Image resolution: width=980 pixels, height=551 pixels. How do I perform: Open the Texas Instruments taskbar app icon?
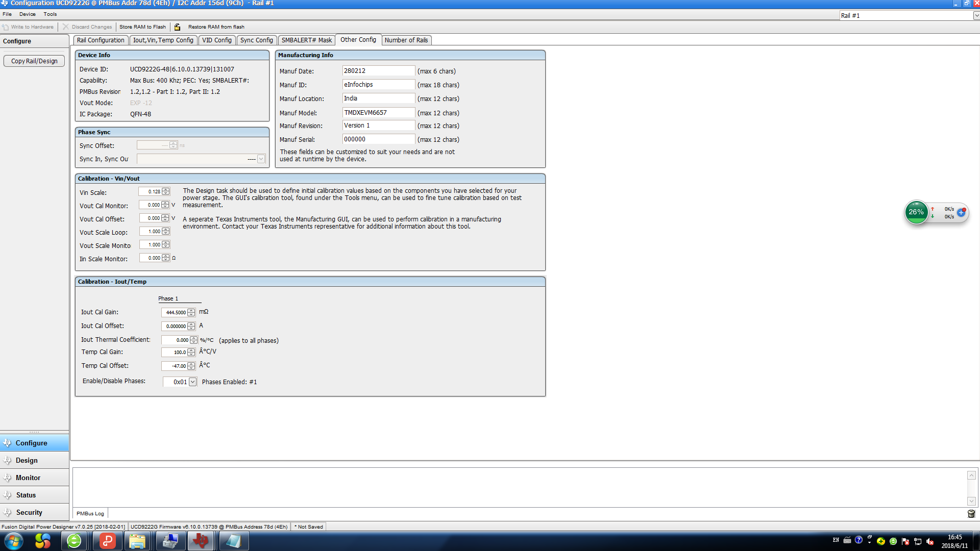coord(201,541)
